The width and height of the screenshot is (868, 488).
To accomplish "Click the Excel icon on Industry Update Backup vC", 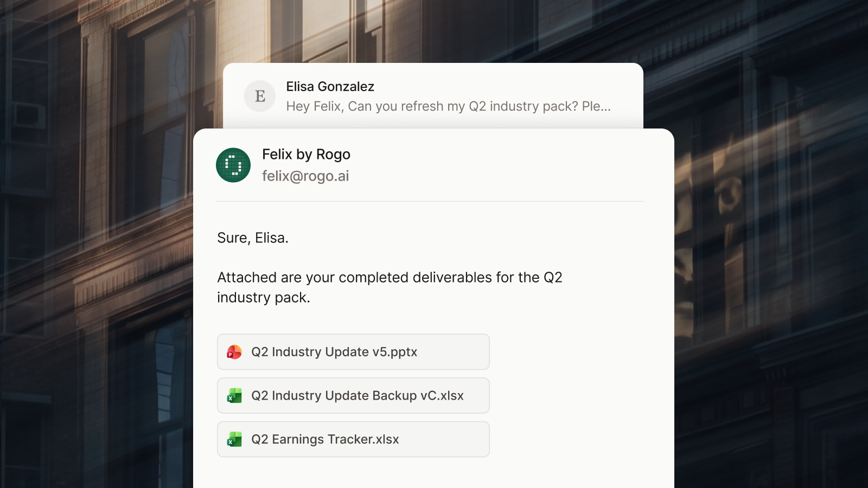I will (x=234, y=396).
